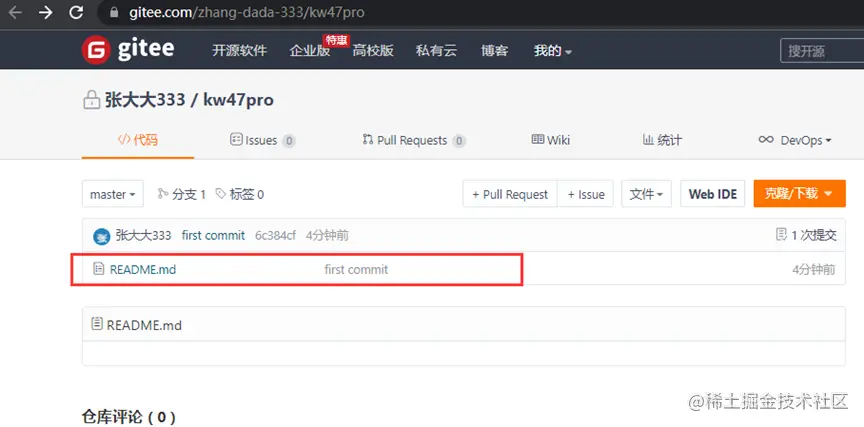Expand the 我的 dropdown menu
The image size is (864, 427).
(553, 51)
